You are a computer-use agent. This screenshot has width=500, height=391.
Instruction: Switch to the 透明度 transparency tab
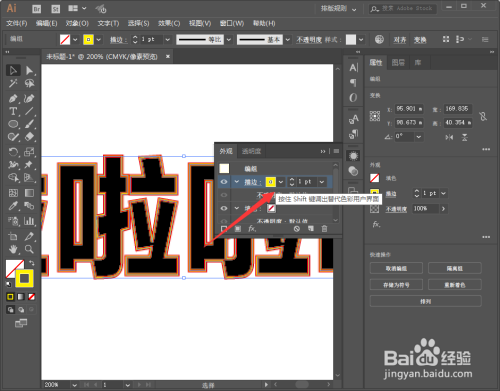pyautogui.click(x=251, y=151)
